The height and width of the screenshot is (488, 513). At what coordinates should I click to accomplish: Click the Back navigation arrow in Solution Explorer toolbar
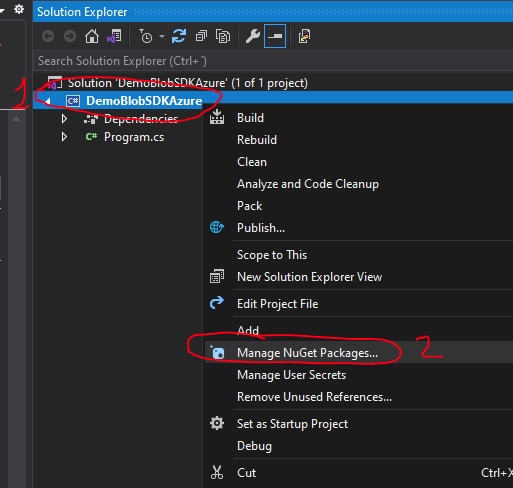click(48, 36)
